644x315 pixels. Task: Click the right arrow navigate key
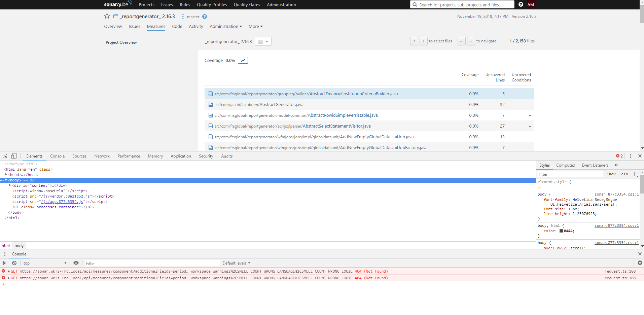(x=471, y=41)
